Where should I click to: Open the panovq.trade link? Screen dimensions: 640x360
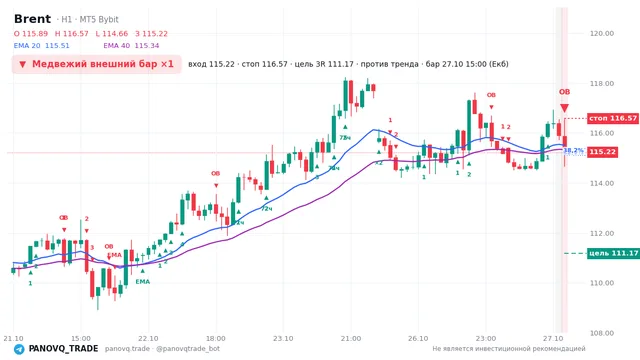click(127, 349)
